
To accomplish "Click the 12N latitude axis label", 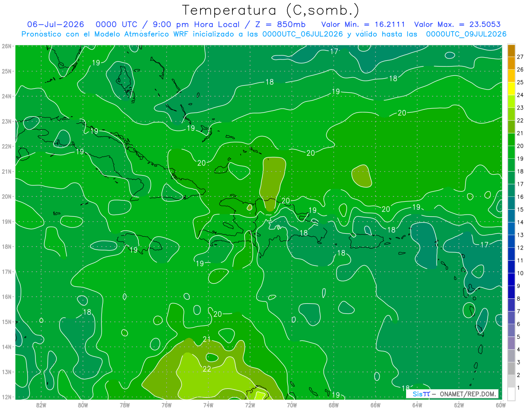I will [x=7, y=397].
